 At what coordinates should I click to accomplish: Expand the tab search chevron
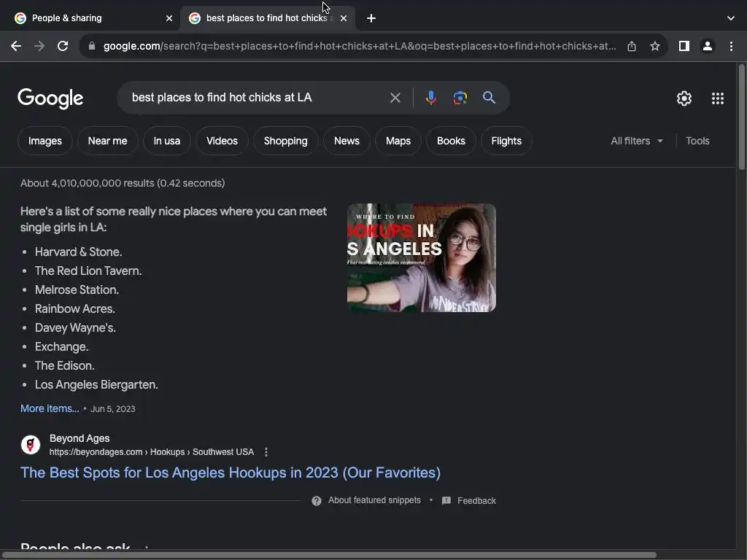point(731,18)
